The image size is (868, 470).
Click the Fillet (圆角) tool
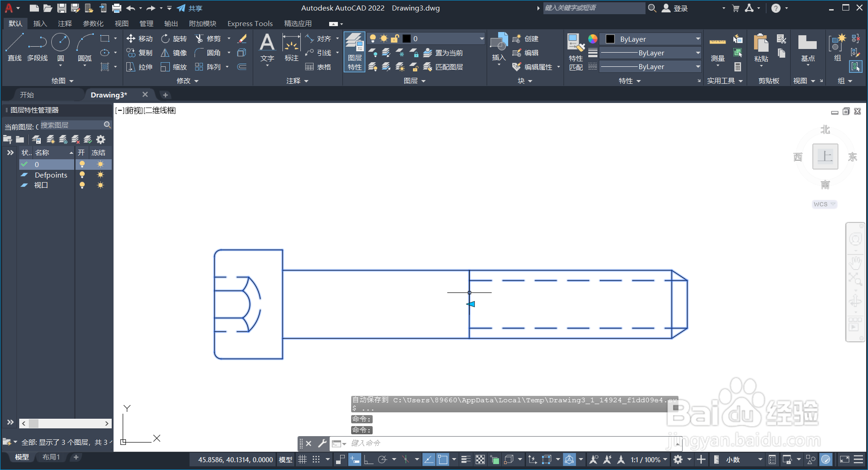(208, 53)
